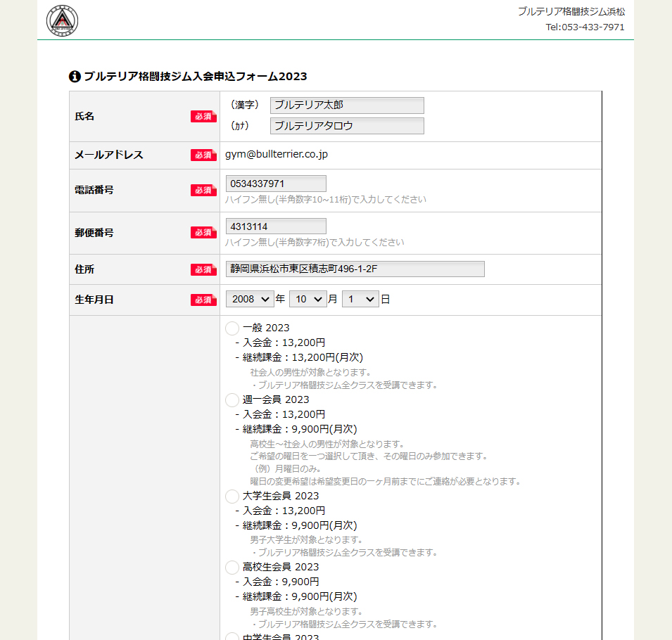Select the 週一会員 2023 radio button
The image size is (672, 640).
(x=232, y=400)
